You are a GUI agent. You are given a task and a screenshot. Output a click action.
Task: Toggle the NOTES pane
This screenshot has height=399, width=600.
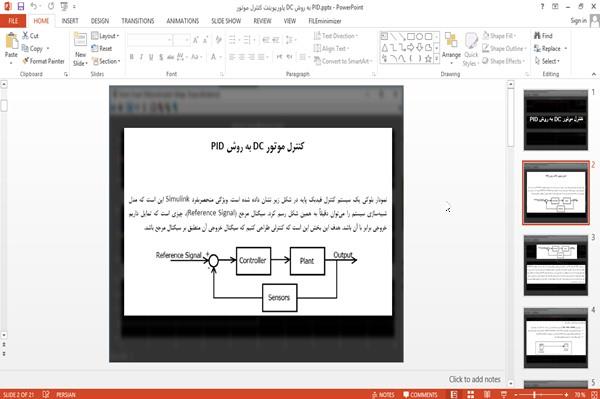[383, 394]
